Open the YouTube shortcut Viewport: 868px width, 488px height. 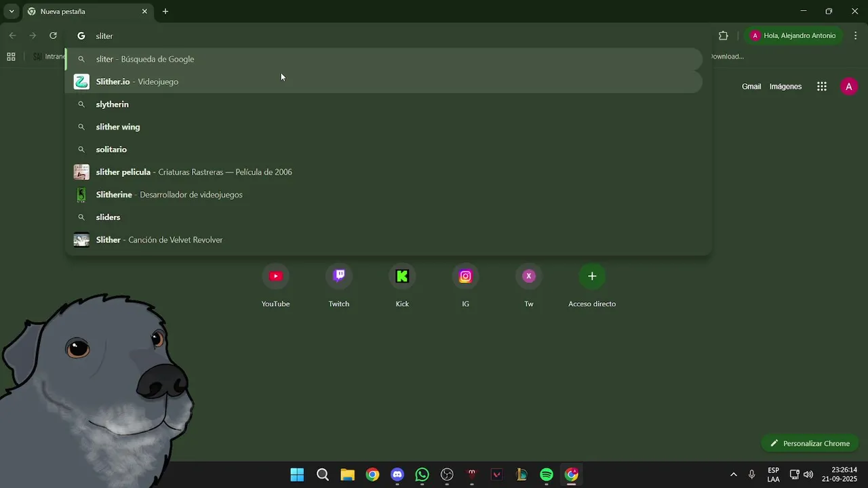[x=275, y=285]
